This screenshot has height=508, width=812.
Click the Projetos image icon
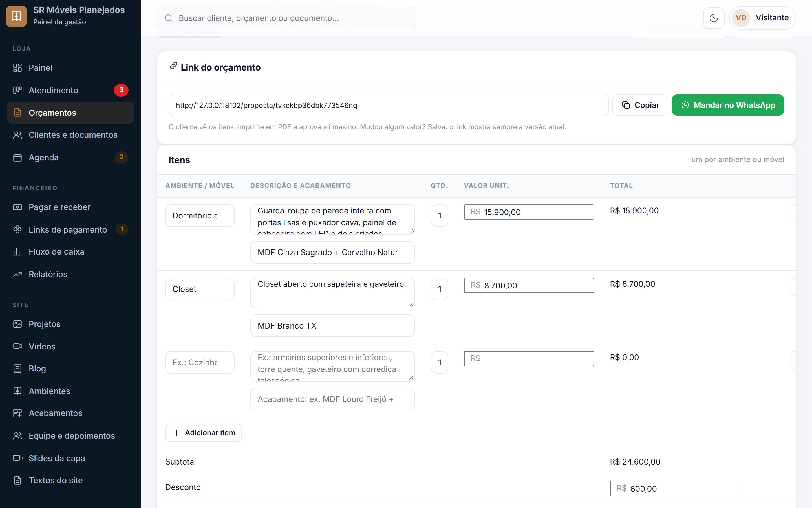click(x=17, y=324)
